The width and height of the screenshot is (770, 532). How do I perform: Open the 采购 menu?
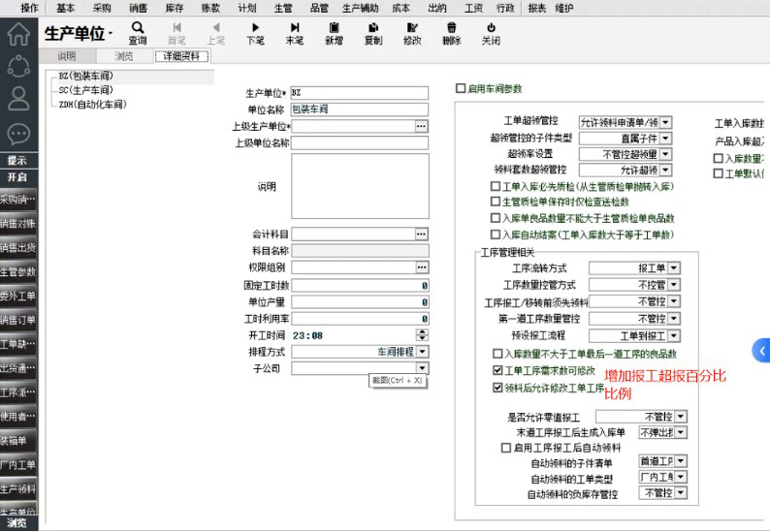coord(102,8)
